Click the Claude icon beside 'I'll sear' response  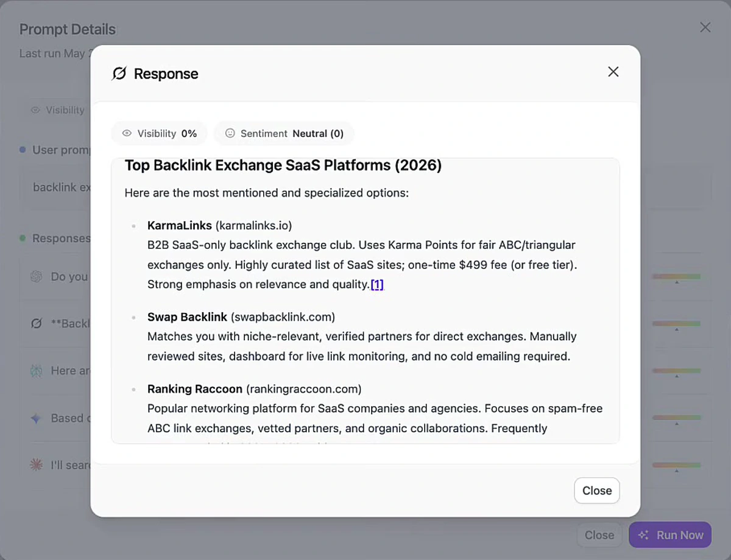coord(37,465)
